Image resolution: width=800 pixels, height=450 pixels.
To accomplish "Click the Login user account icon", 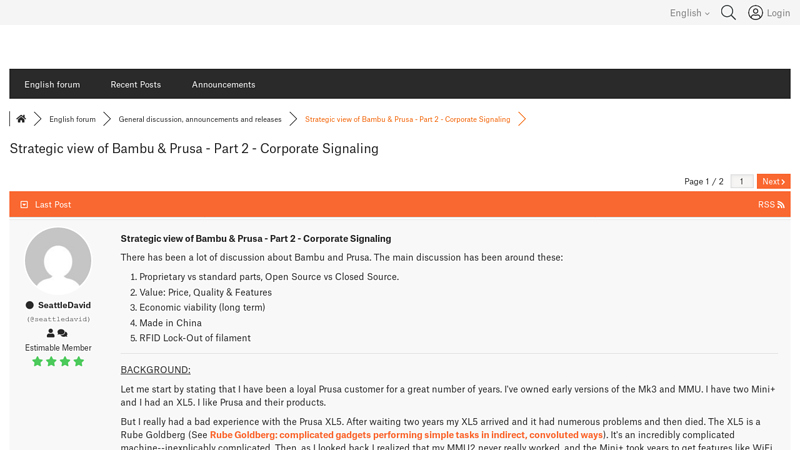I will pos(755,13).
